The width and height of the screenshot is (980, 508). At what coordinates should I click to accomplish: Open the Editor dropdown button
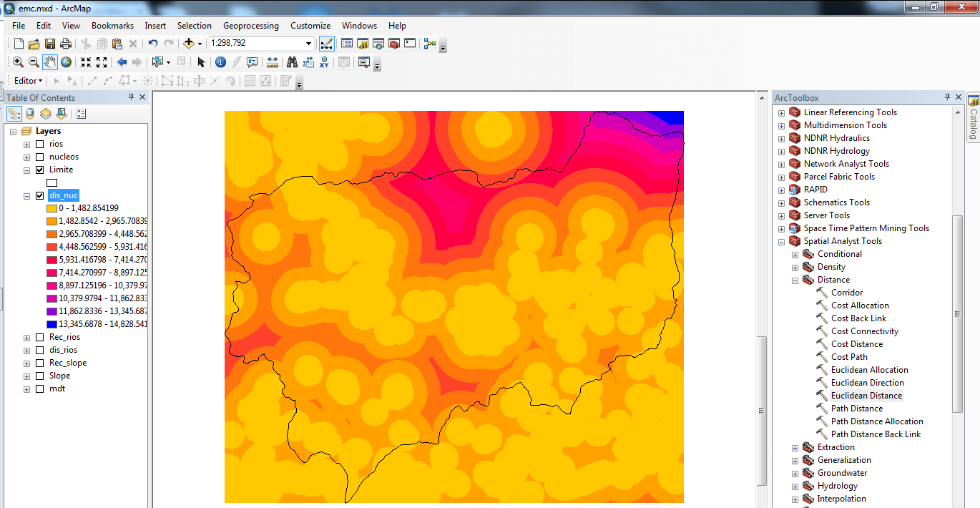pos(29,81)
